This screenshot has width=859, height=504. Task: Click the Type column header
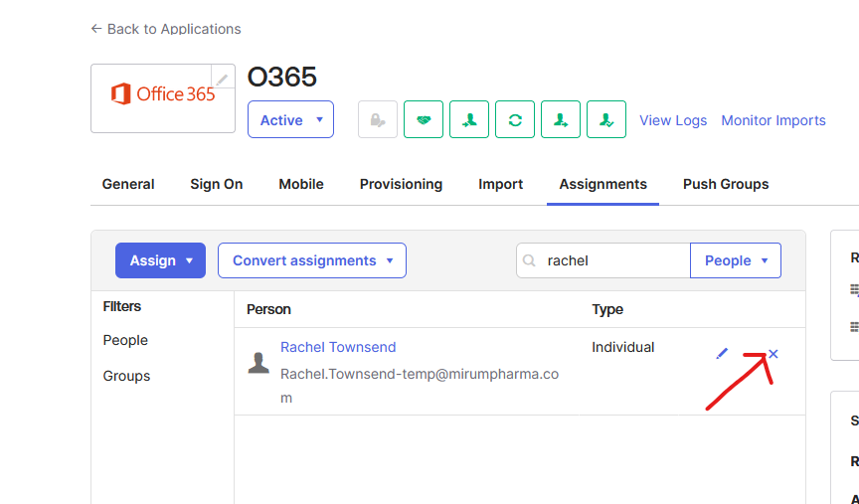[x=607, y=309]
